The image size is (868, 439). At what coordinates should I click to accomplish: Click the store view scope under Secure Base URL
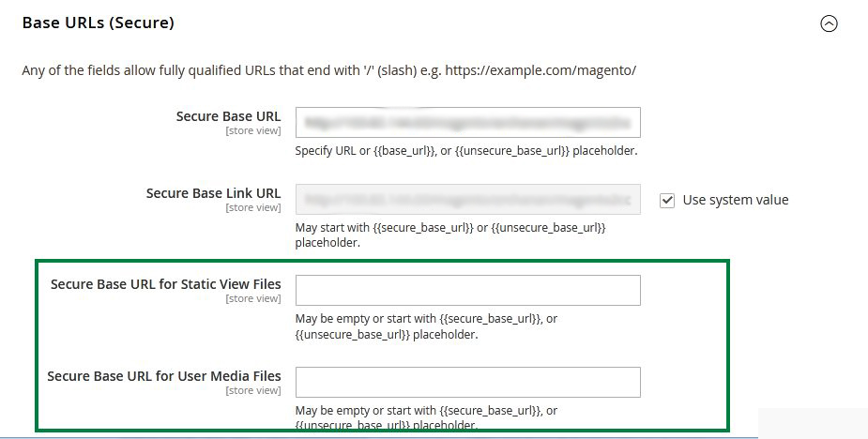252,130
